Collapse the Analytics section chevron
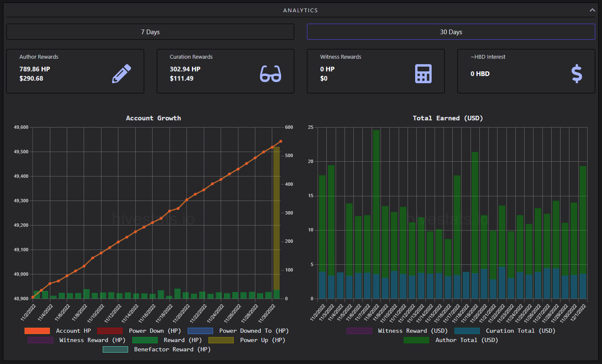The height and width of the screenshot is (364, 602). click(592, 10)
